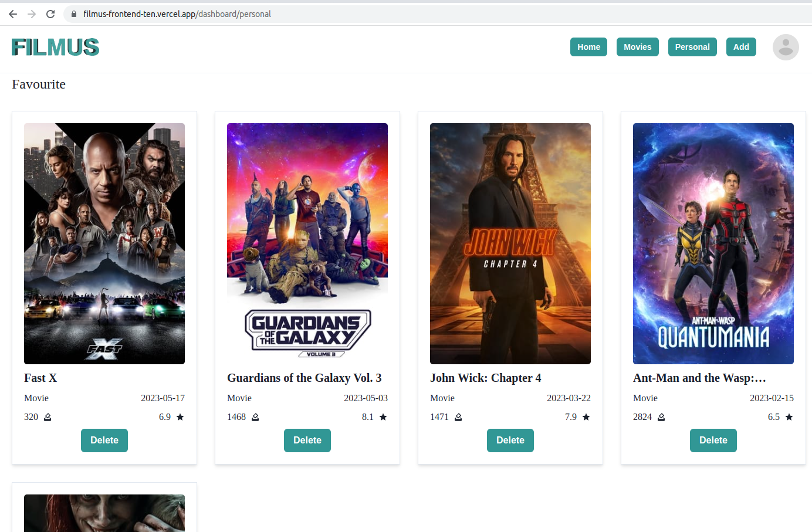Click Movie label on Guardians card

tap(239, 398)
